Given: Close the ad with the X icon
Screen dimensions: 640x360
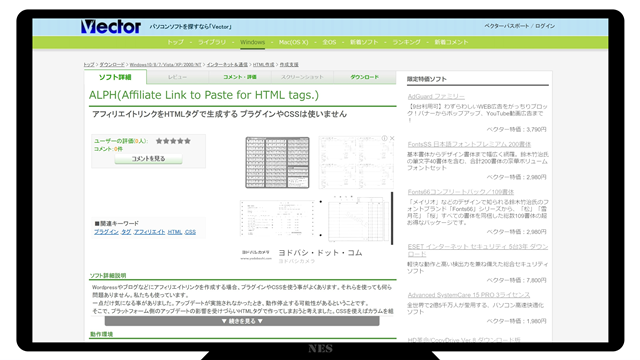Looking at the screenshot, I should click(x=392, y=138).
